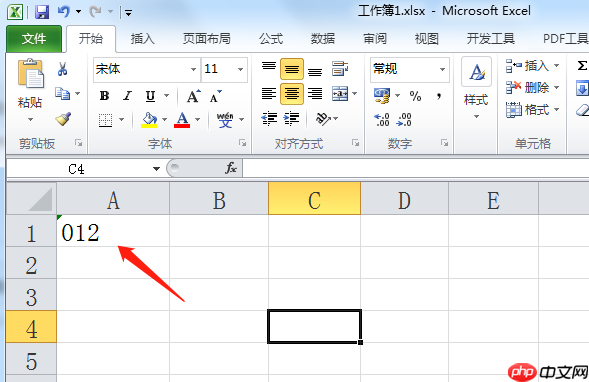The height and width of the screenshot is (382, 589).
Task: Click Increase Decimal icon
Action: (x=382, y=119)
